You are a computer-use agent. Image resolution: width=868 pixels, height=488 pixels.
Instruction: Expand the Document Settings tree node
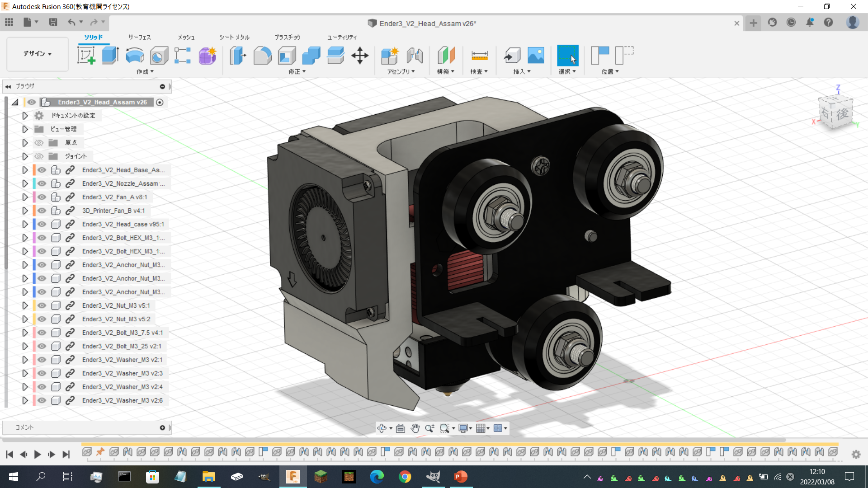[x=25, y=116]
